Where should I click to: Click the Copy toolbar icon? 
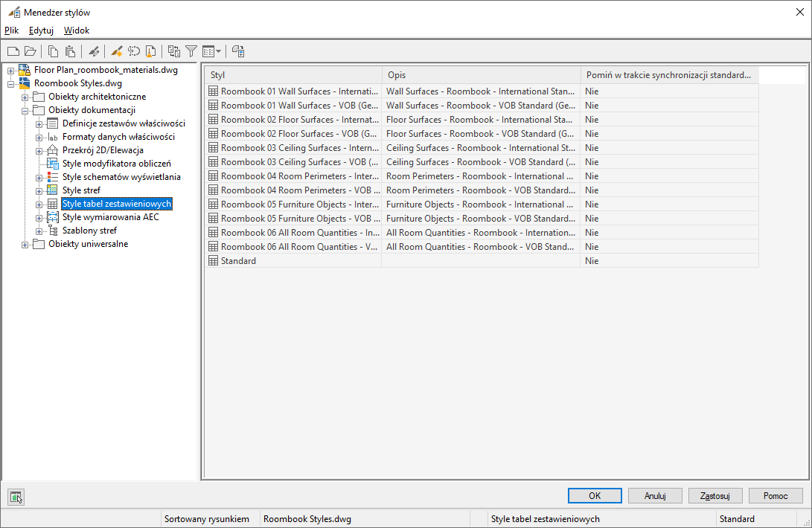click(53, 51)
